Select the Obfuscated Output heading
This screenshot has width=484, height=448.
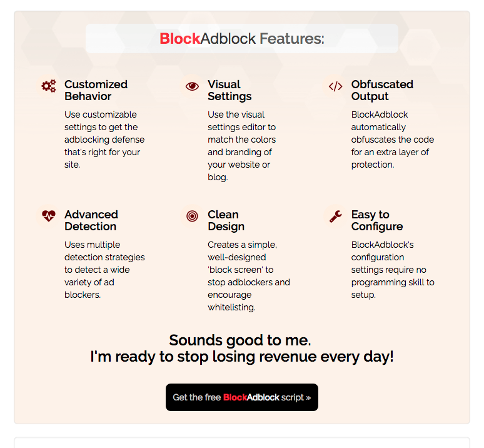click(x=382, y=90)
